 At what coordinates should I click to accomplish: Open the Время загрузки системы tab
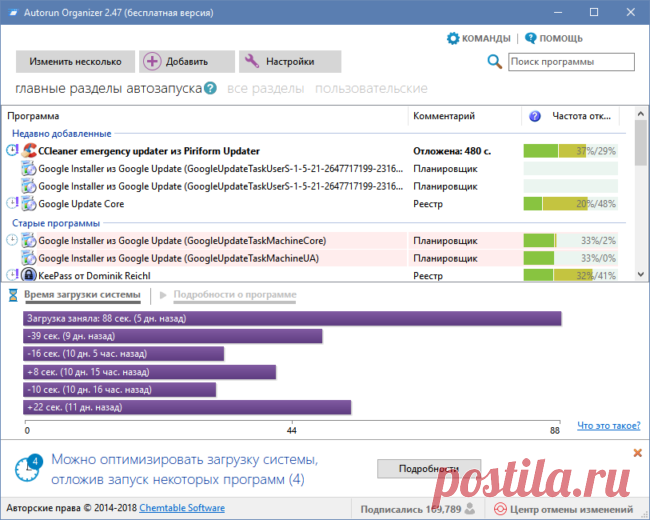(82, 295)
